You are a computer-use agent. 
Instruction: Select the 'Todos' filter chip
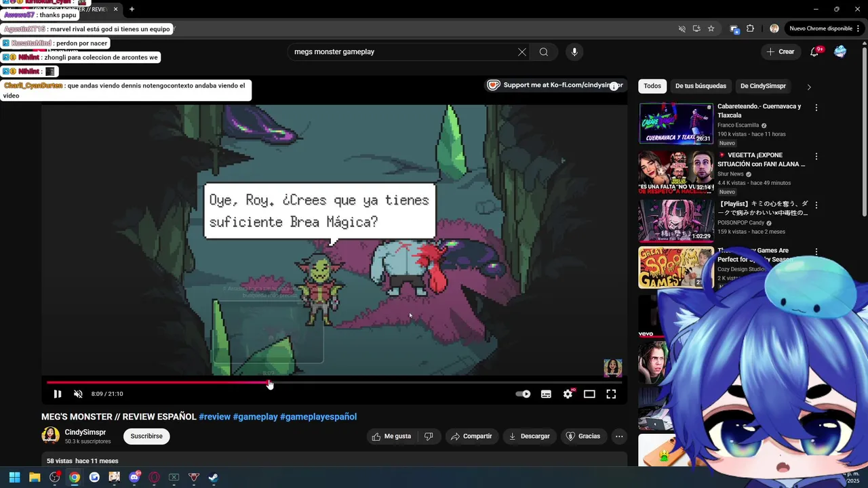(x=652, y=86)
